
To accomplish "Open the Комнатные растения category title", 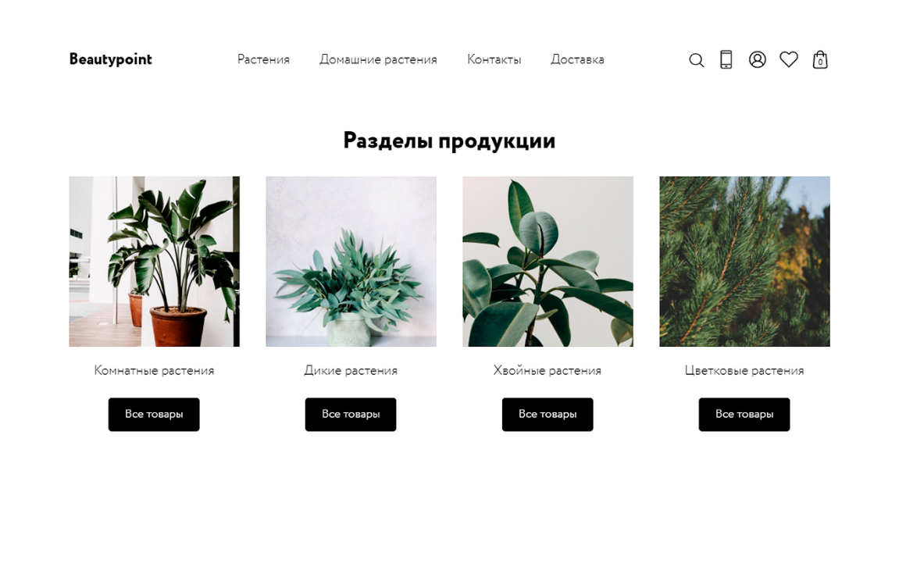I will (155, 370).
